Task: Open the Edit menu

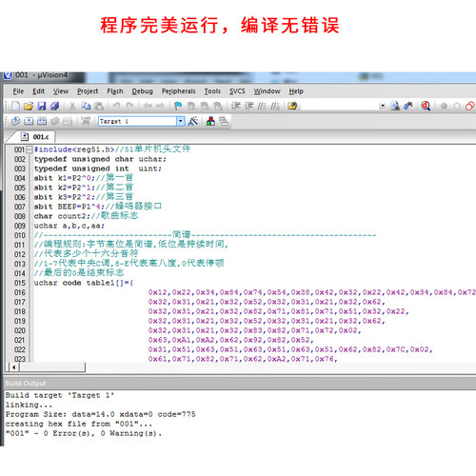Action: [38, 91]
